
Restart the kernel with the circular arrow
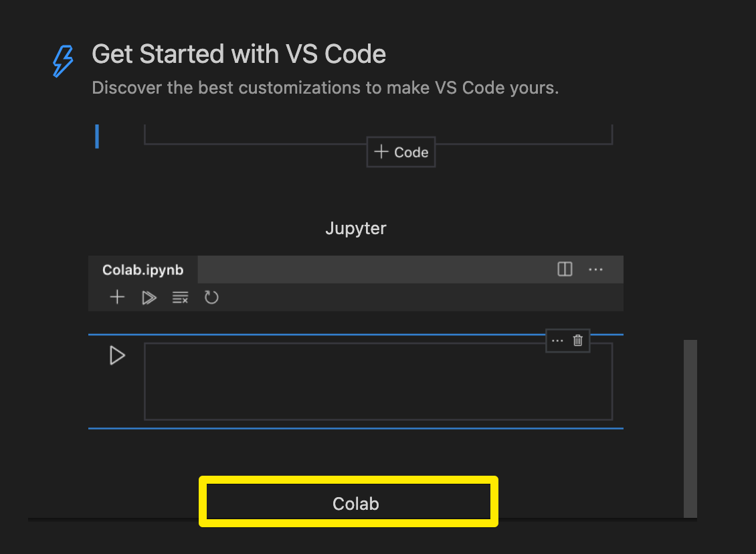coord(211,297)
